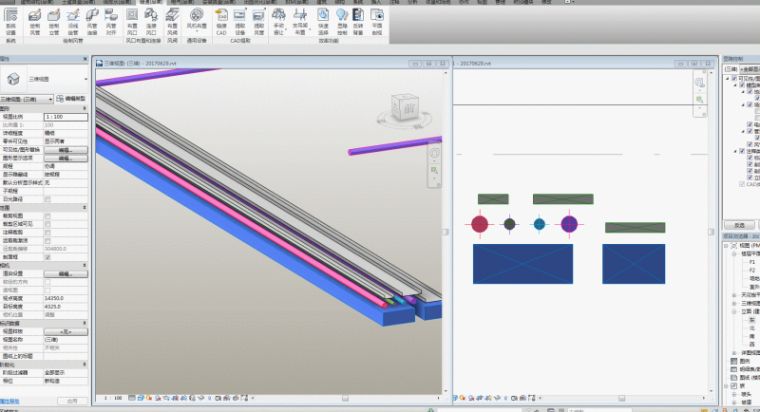Select the 提取风管 extract duct tool
The image size is (760, 412).
point(259,21)
